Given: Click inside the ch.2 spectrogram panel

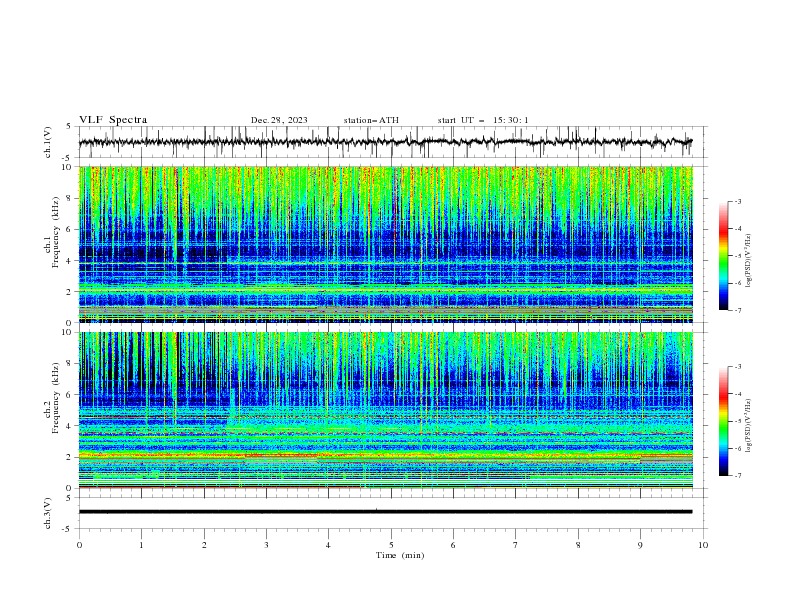Looking at the screenshot, I should click(385, 410).
